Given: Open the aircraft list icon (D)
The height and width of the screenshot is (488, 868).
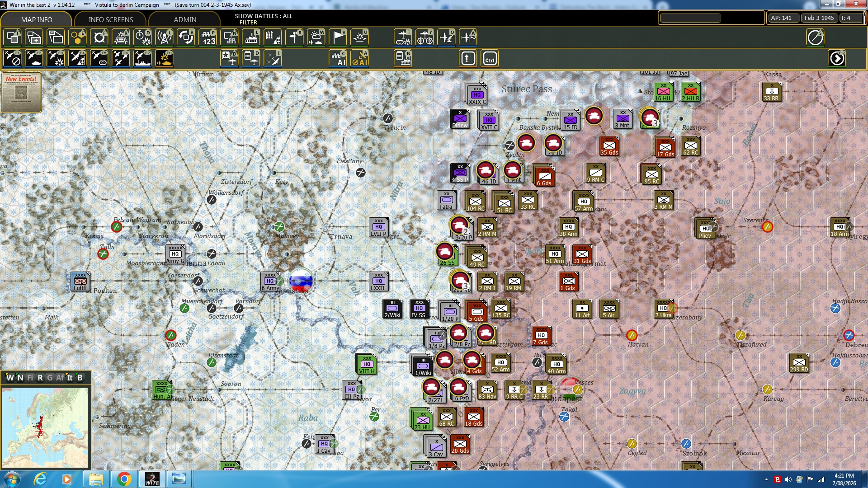Looking at the screenshot, I should coord(251,58).
